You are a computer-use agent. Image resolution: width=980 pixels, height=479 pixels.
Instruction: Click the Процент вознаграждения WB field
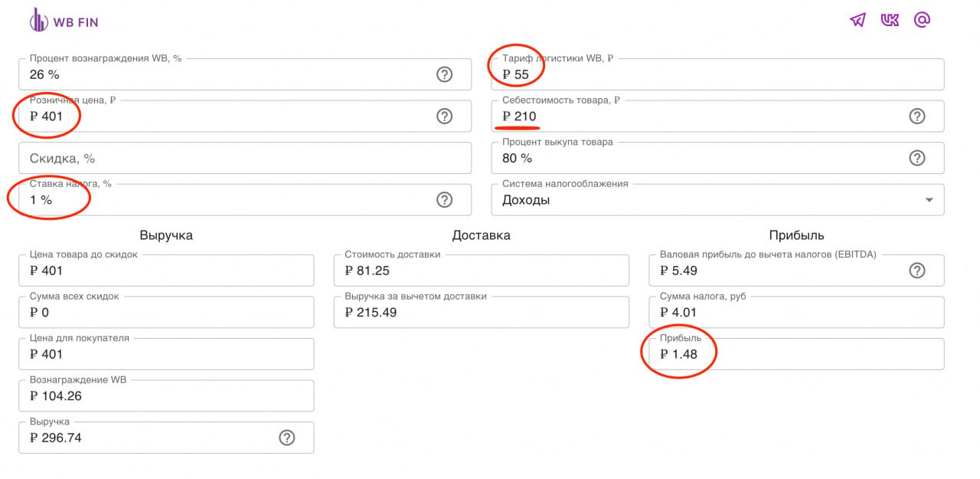pos(230,75)
